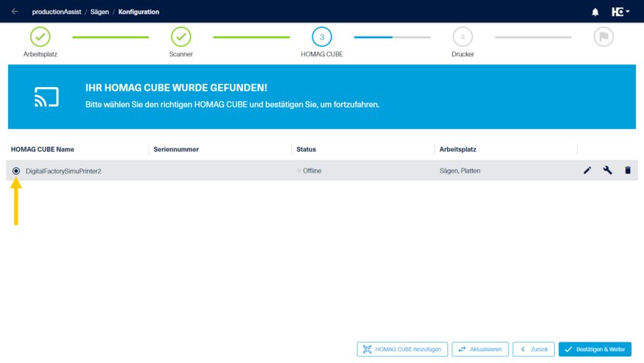644x363 pixels.
Task: Open wrench settings for DigitalFactorySimuPrinter2
Action: (607, 170)
